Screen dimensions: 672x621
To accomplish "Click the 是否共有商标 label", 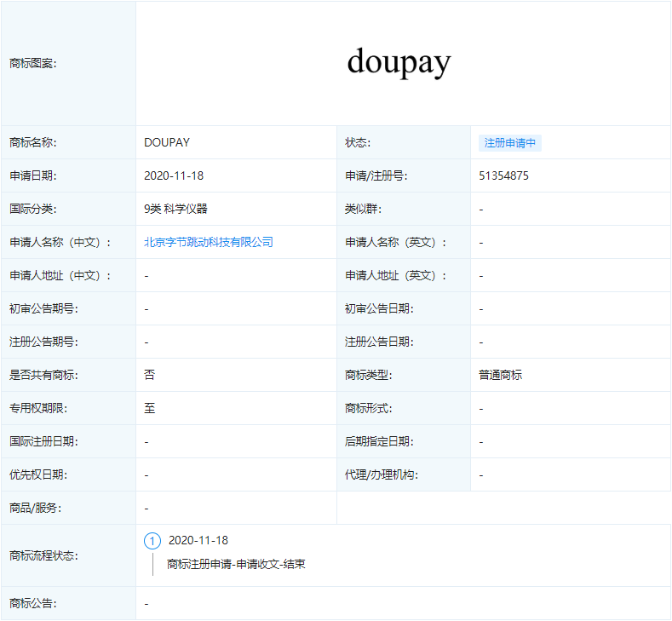I will point(43,375).
